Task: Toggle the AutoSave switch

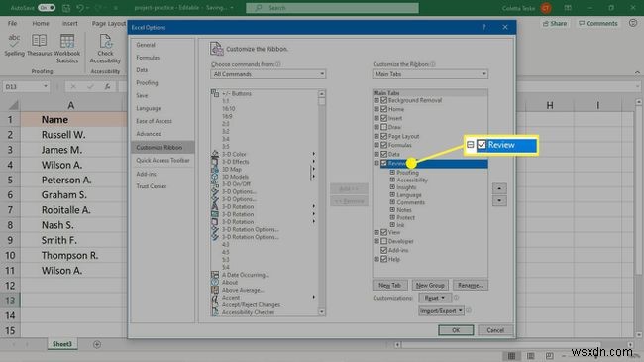Action: tap(47, 8)
